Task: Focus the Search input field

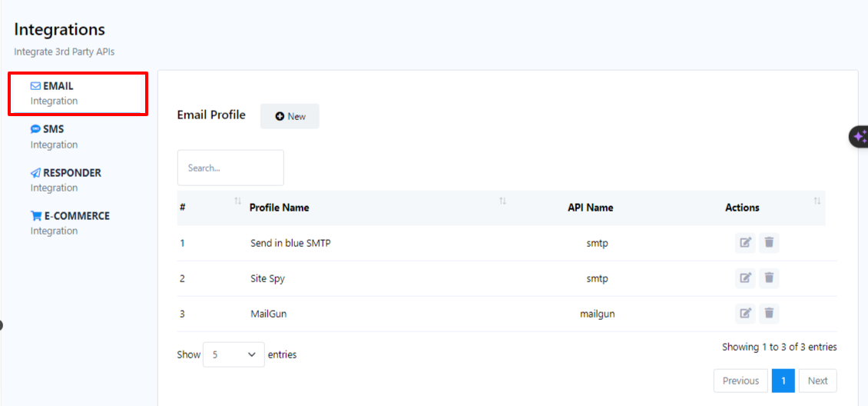Action: (x=230, y=168)
